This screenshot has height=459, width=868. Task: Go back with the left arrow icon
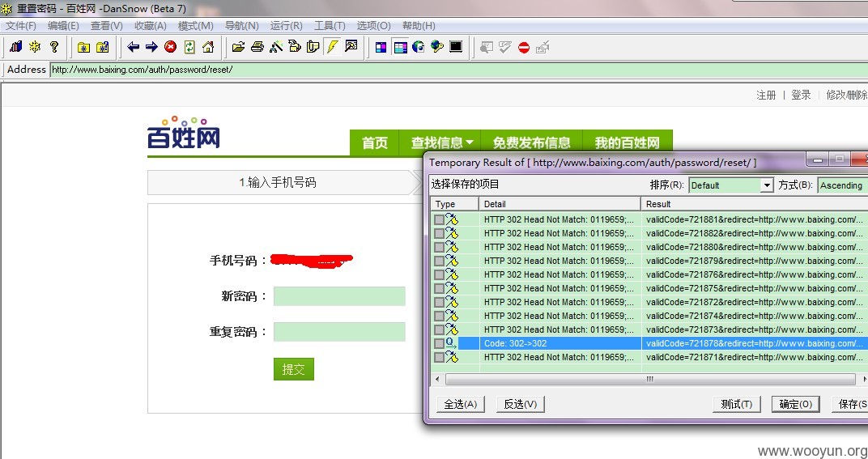[133, 47]
